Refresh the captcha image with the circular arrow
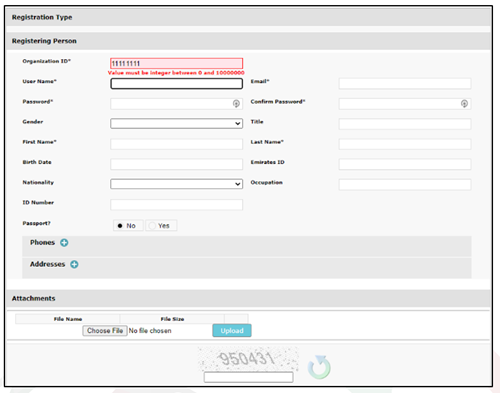 click(319, 367)
